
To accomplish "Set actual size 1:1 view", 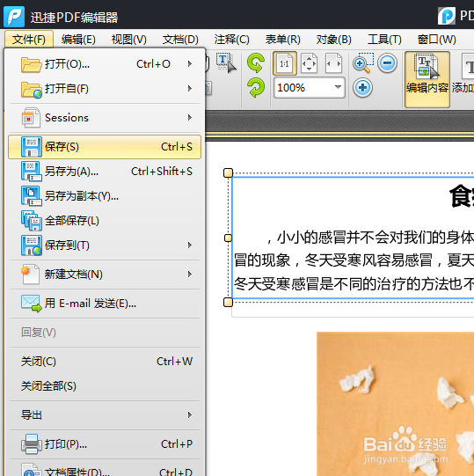I will 285,63.
